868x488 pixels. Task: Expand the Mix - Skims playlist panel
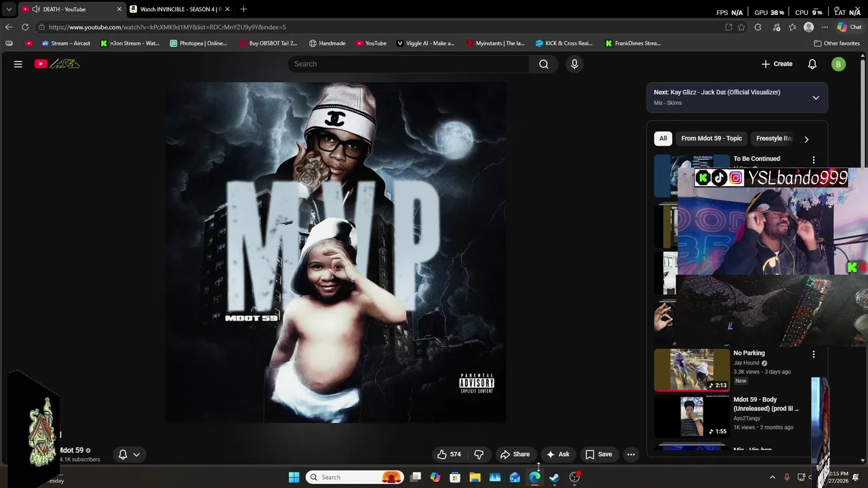click(816, 98)
